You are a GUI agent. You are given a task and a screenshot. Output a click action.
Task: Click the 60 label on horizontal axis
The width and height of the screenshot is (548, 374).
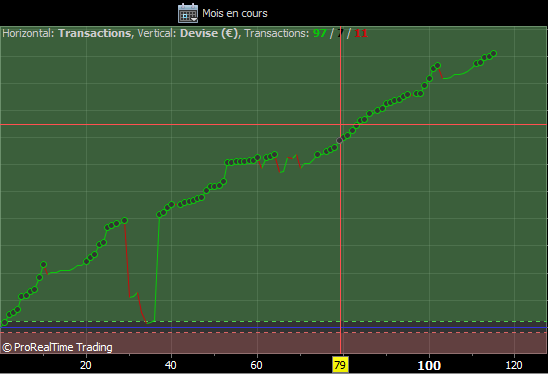coord(256,365)
